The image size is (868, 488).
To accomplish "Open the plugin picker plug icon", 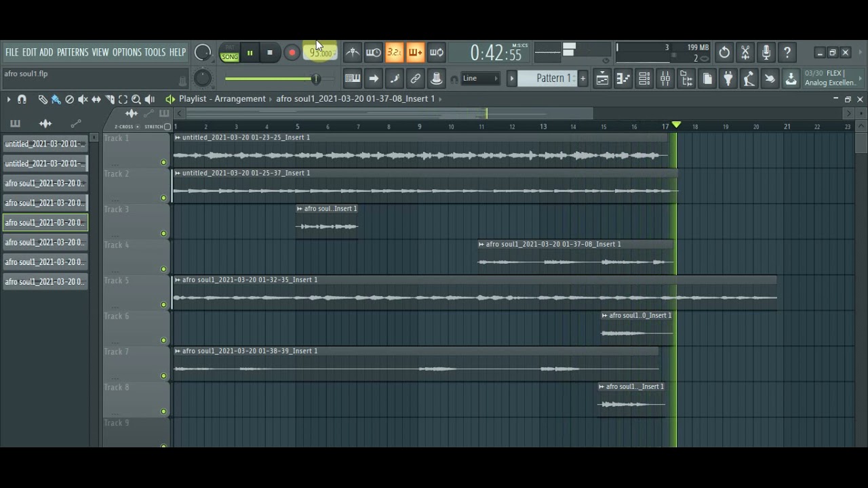I will (728, 79).
